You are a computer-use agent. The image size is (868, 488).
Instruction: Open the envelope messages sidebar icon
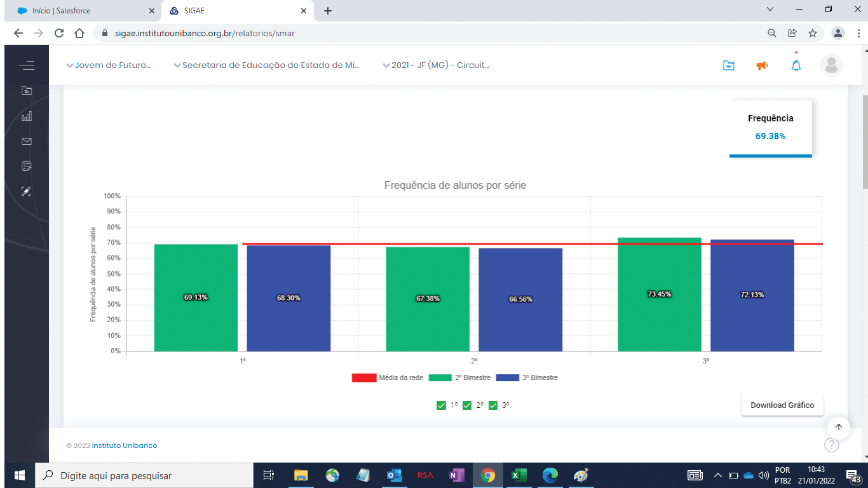click(27, 141)
